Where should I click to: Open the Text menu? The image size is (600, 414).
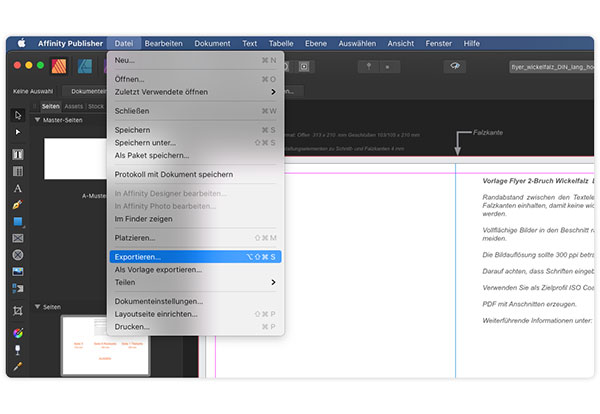click(249, 43)
